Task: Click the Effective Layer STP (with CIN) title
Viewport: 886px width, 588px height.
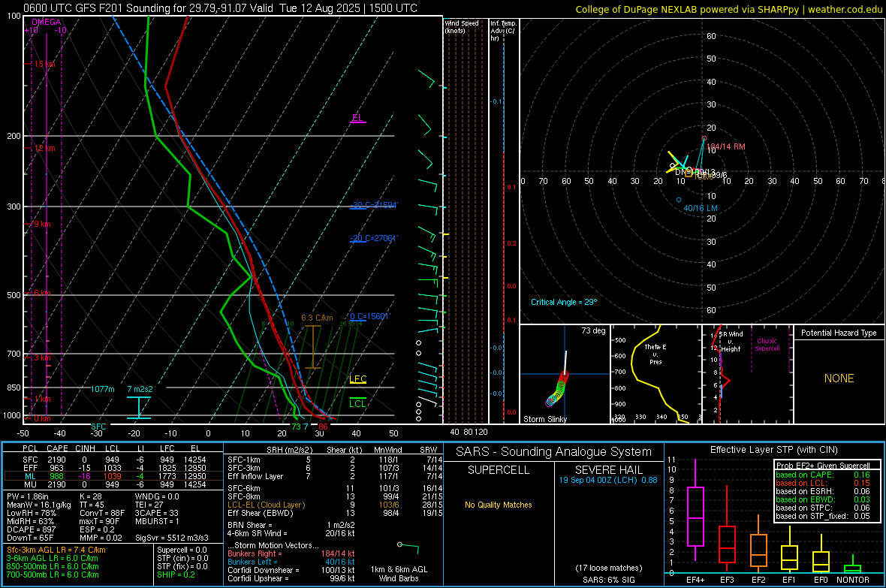Action: point(773,450)
